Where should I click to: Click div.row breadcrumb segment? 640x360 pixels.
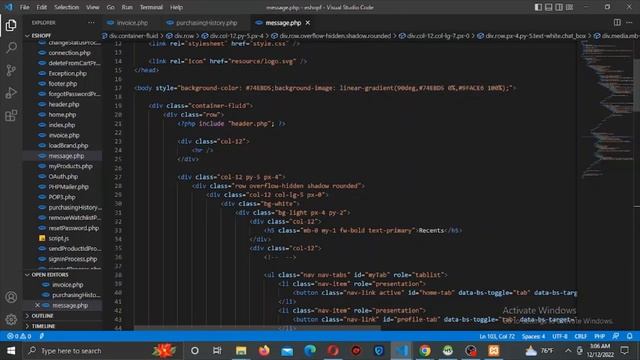[184, 36]
